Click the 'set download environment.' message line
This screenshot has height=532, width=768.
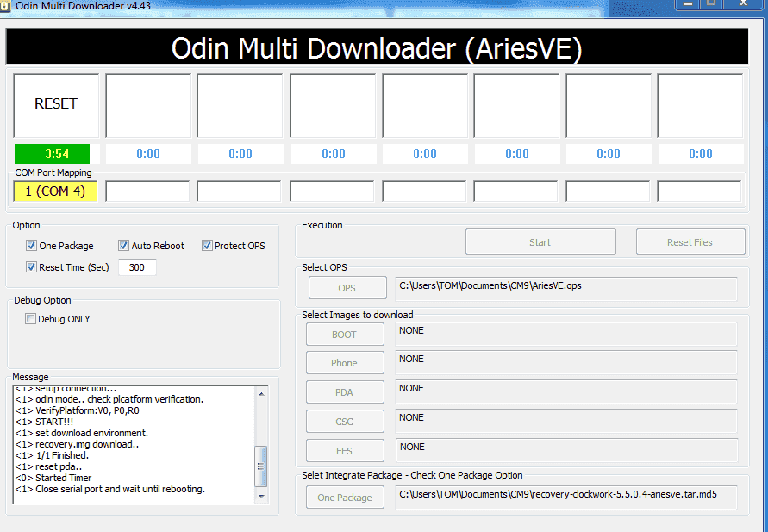point(81,433)
